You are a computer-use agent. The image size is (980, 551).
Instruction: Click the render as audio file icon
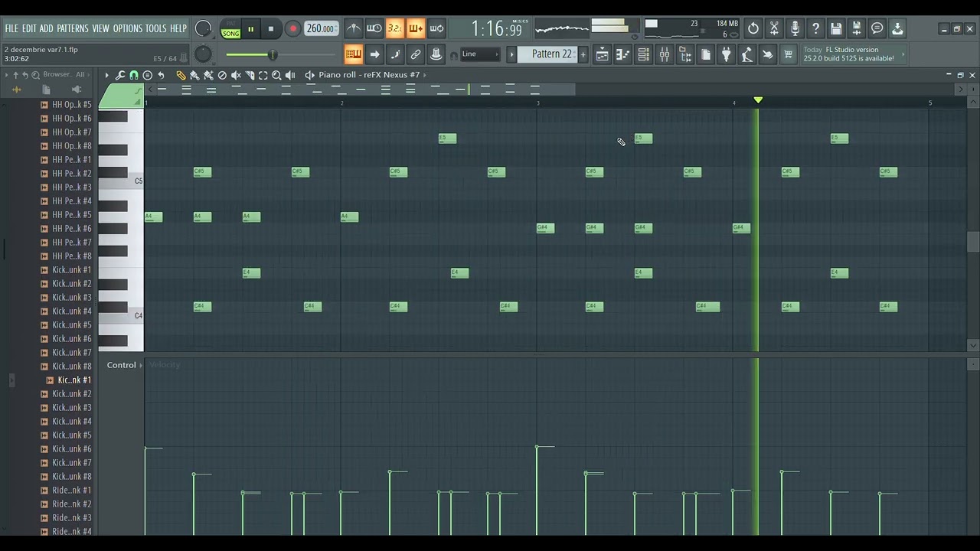[x=857, y=29]
